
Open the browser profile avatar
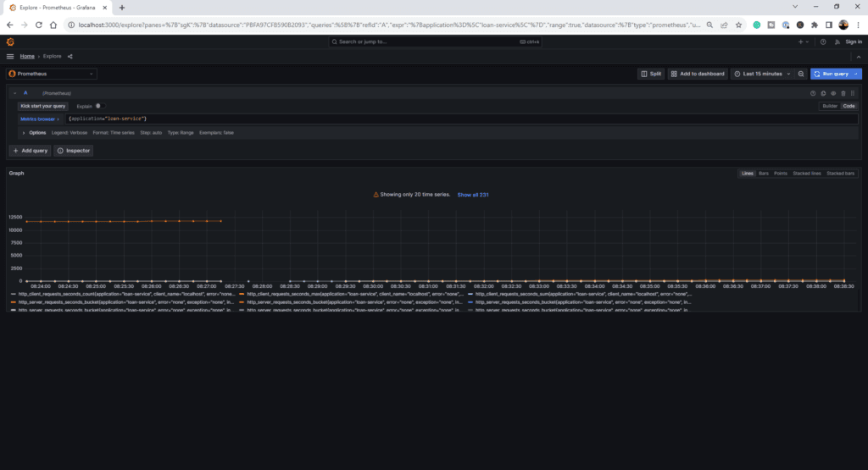click(x=843, y=25)
